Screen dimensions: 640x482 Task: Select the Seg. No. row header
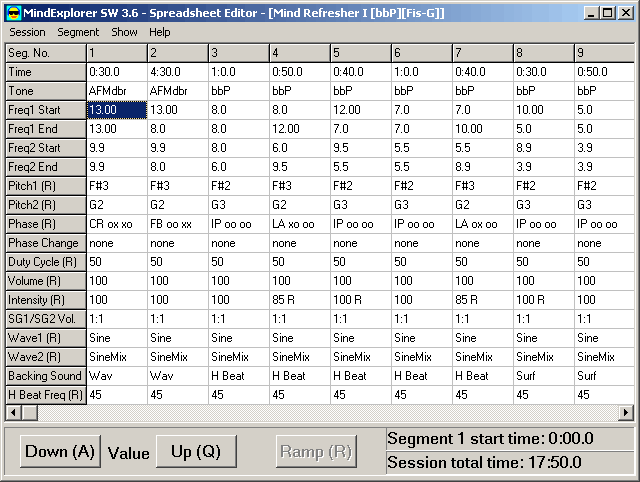pos(46,53)
